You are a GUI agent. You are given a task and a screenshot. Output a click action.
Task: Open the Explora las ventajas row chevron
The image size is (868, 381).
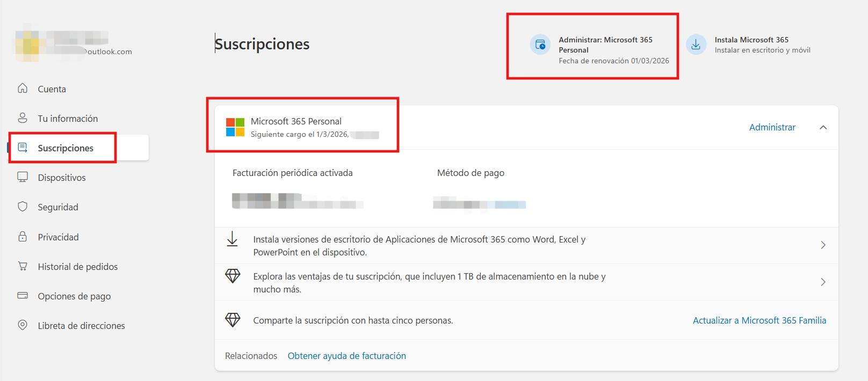coord(823,282)
